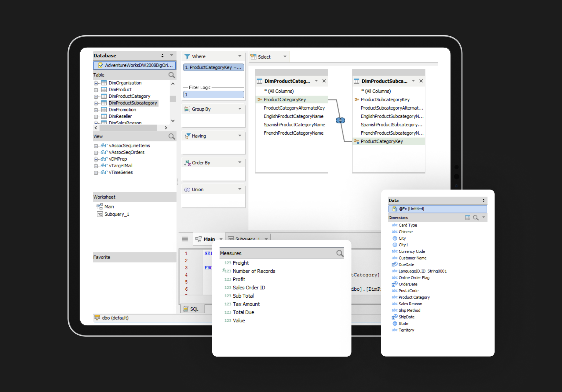Click the Measures search magnifier icon
This screenshot has height=392, width=562.
tap(340, 253)
